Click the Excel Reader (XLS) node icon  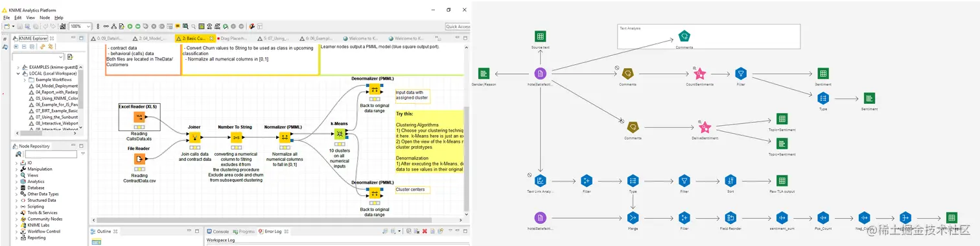point(139,117)
